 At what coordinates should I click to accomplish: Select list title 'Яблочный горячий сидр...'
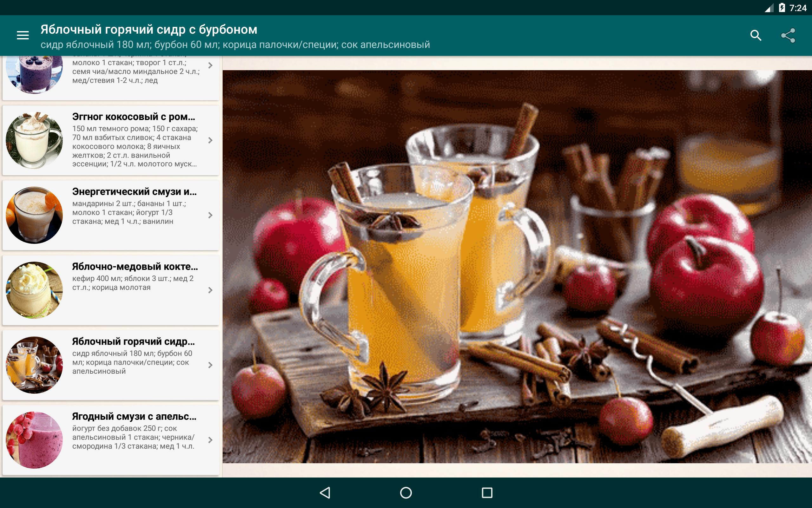(134, 341)
